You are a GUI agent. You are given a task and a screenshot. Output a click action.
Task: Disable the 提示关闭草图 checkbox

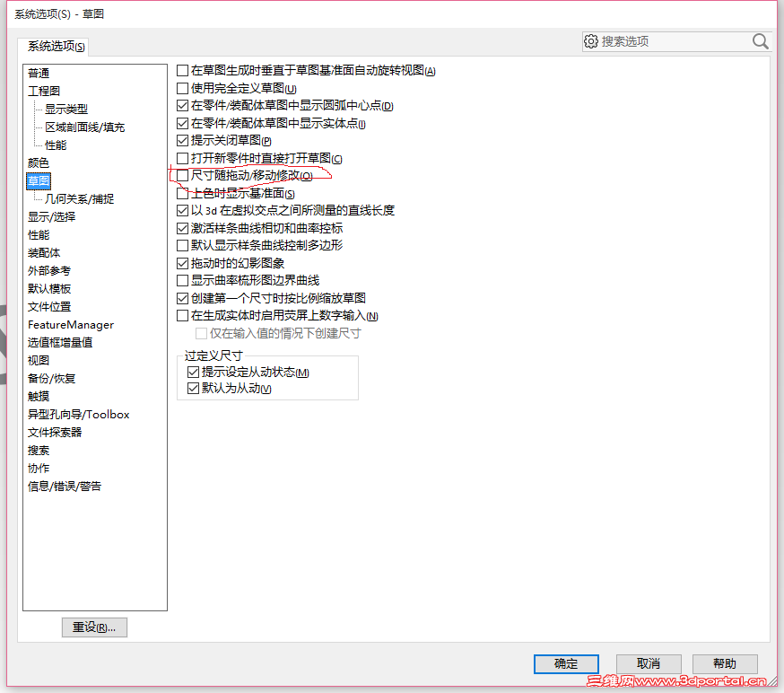pyautogui.click(x=182, y=140)
